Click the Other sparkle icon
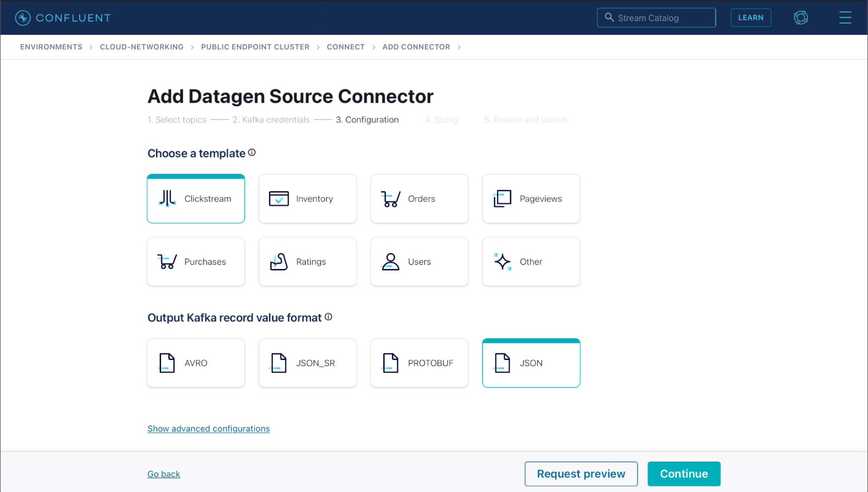Screen dimensions: 868x492 tap(502, 261)
